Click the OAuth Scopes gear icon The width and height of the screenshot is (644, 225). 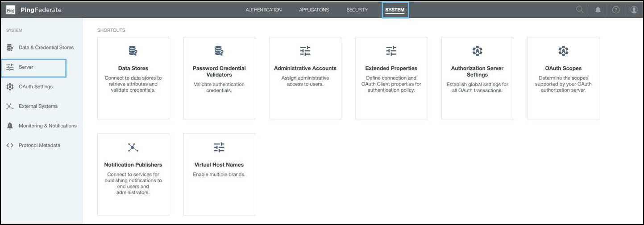[563, 51]
